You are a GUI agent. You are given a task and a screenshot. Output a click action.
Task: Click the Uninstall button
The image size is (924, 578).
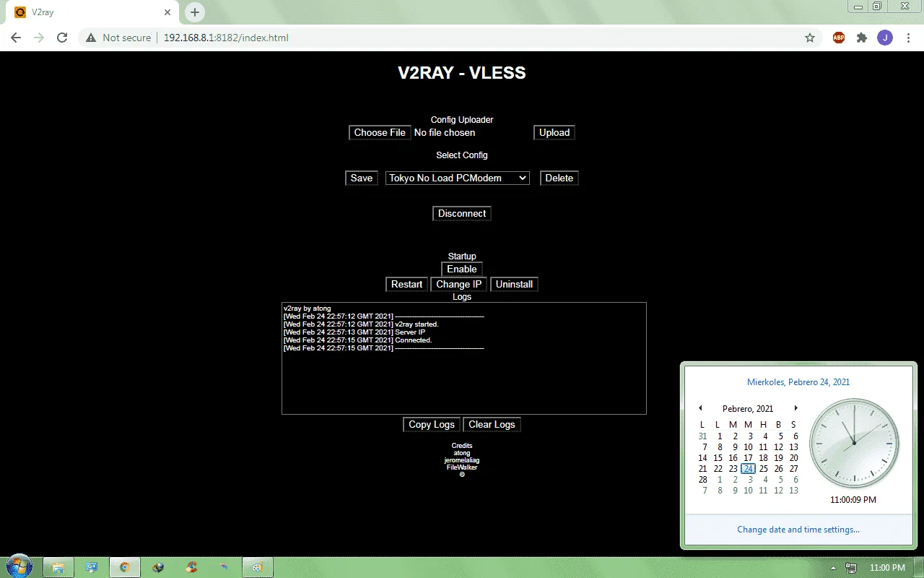(514, 284)
